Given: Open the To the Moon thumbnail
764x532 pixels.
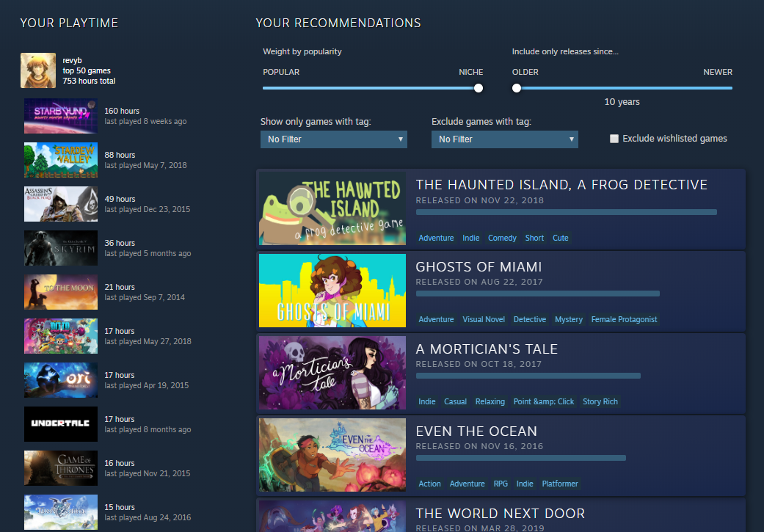Looking at the screenshot, I should tap(61, 292).
